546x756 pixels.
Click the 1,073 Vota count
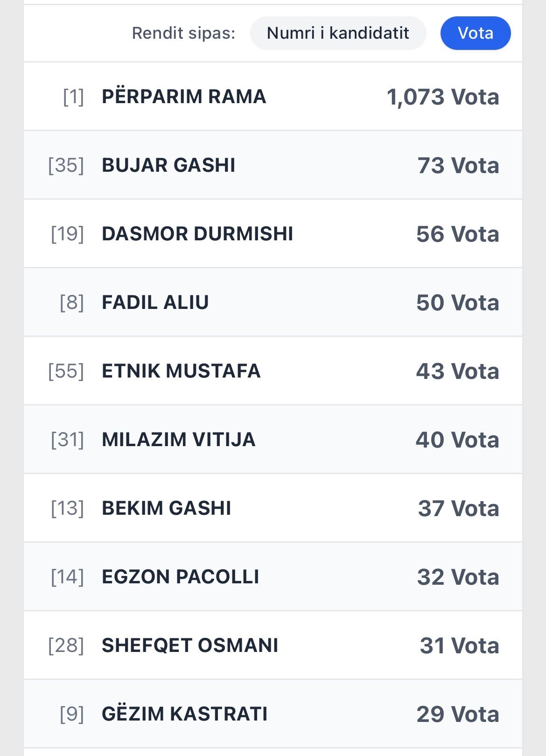(442, 97)
